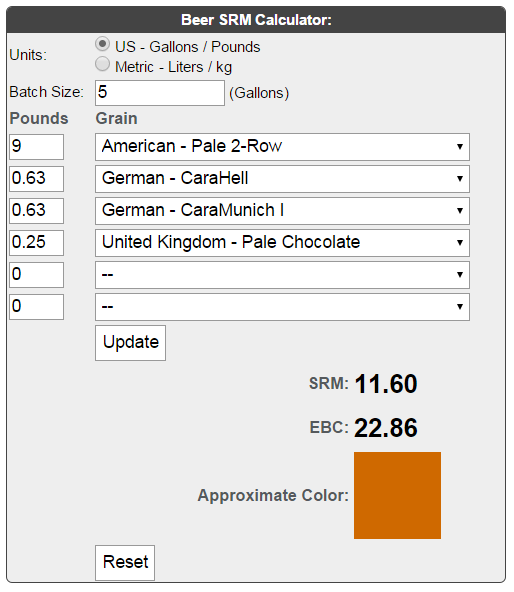This screenshot has width=514, height=592.
Task: Focus the CaraHell pounds field with 0.63
Action: pos(37,179)
